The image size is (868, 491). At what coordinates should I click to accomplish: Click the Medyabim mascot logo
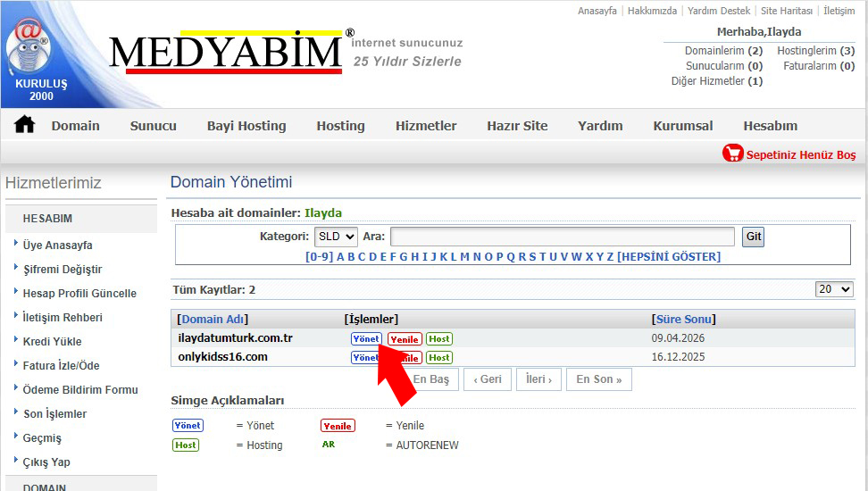pyautogui.click(x=29, y=48)
